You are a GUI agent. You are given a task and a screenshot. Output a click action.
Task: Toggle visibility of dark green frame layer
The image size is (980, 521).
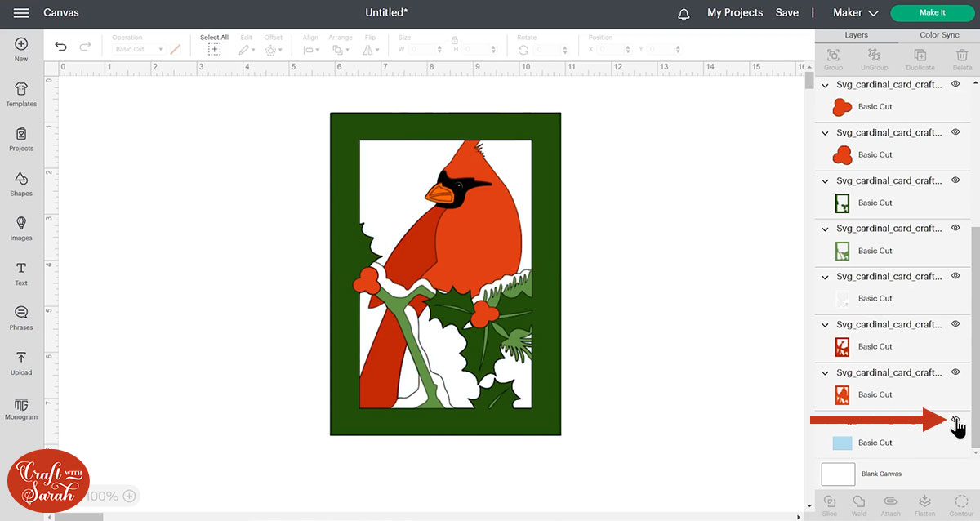[955, 180]
